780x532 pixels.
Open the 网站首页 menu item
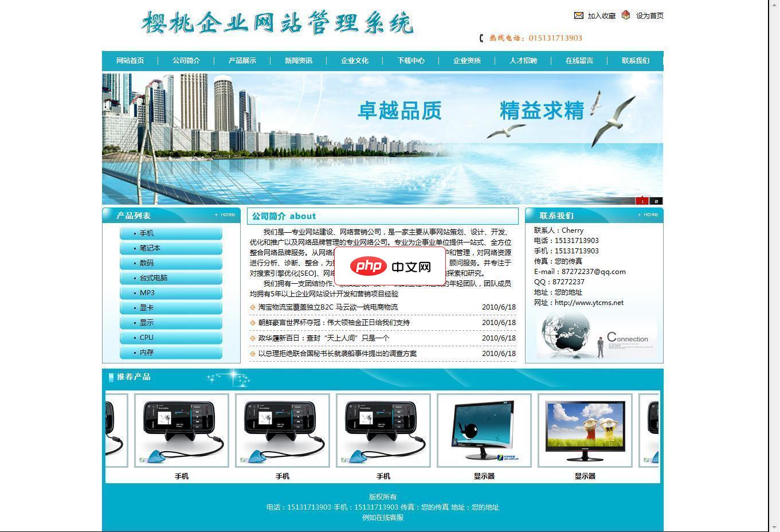point(131,60)
